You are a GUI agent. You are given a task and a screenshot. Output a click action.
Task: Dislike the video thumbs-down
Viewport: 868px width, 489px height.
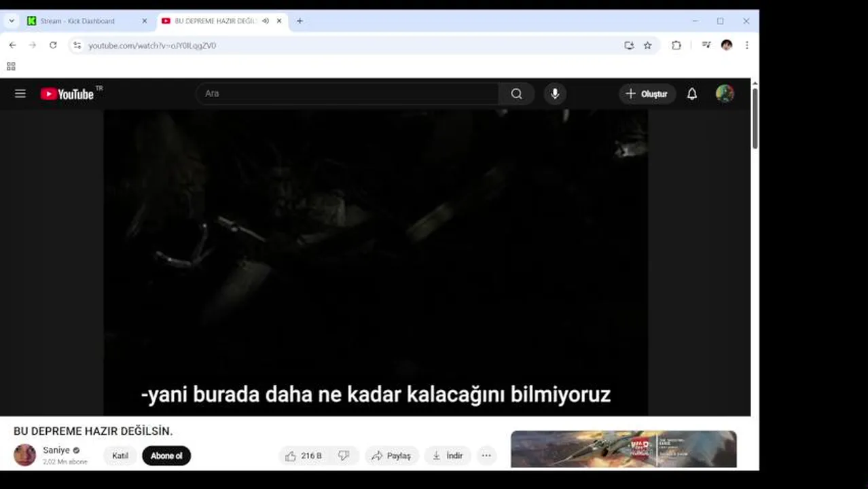[344, 456]
